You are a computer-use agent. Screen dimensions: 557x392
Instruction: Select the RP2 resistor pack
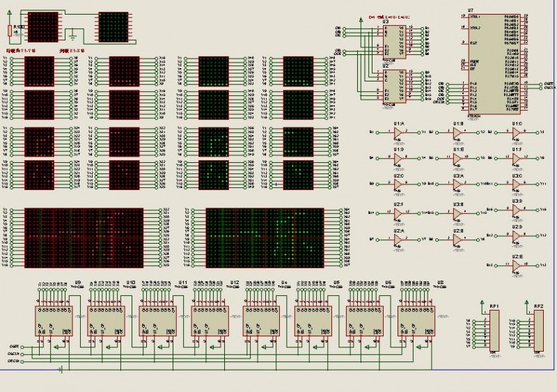click(x=539, y=331)
